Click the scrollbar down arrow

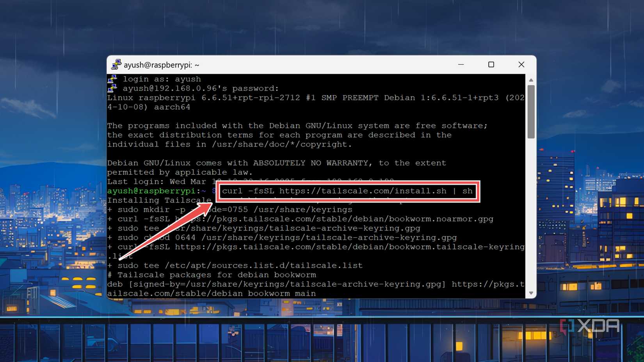click(531, 292)
